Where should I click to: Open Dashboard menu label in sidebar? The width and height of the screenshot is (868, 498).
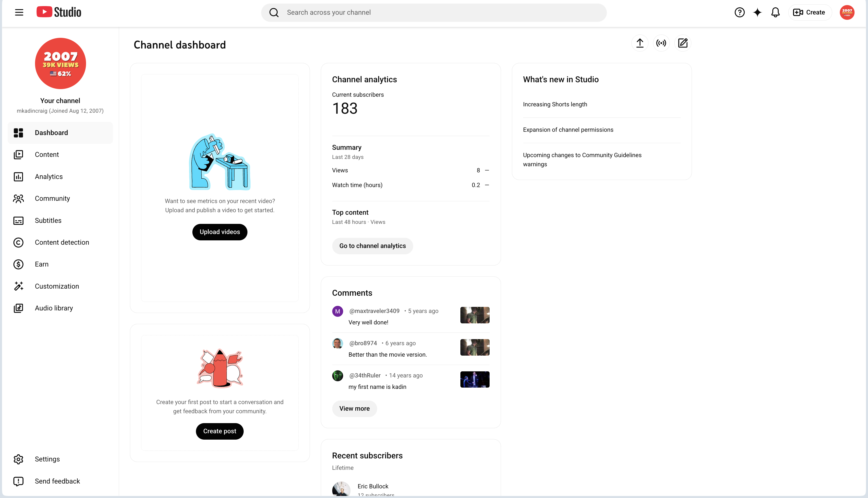point(51,133)
